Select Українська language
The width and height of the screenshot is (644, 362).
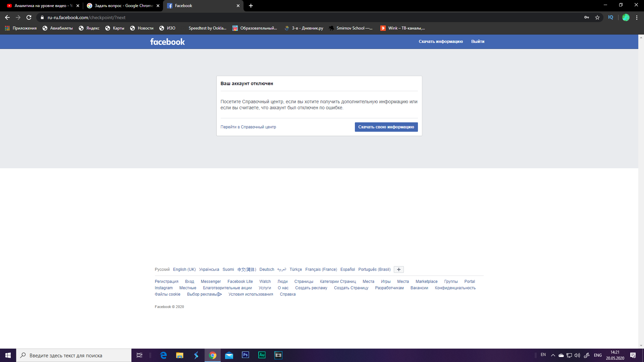point(209,269)
